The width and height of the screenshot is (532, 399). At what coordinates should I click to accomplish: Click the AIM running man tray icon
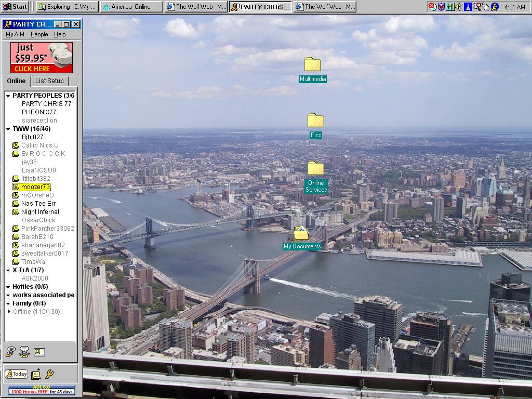point(495,7)
